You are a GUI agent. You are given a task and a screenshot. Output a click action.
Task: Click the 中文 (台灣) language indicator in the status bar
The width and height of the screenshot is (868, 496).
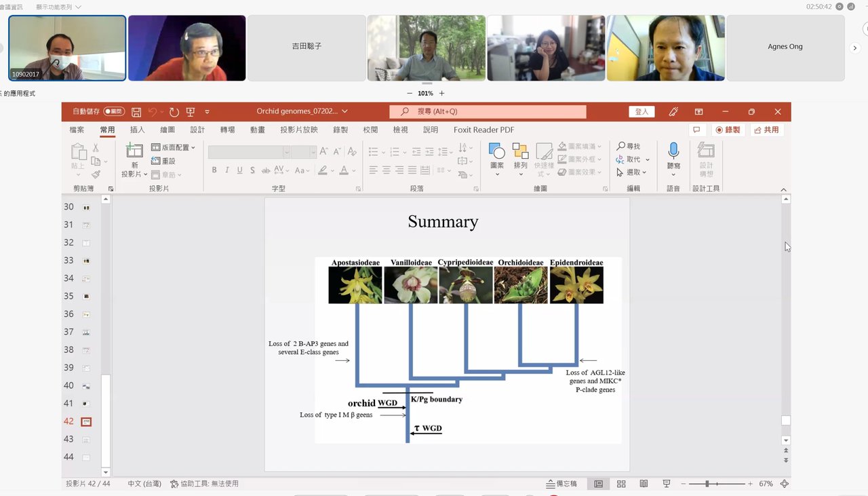(x=144, y=484)
